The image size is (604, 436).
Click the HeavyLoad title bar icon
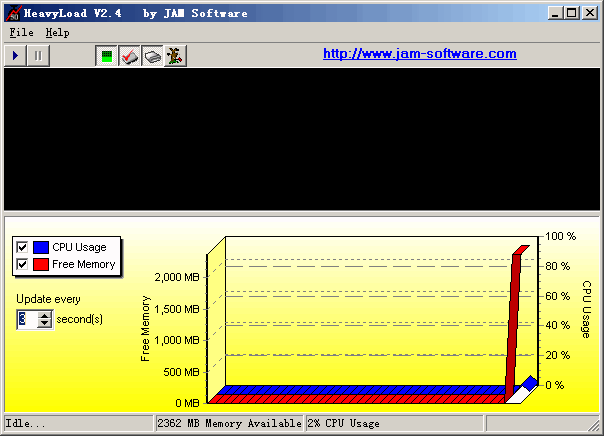click(13, 13)
